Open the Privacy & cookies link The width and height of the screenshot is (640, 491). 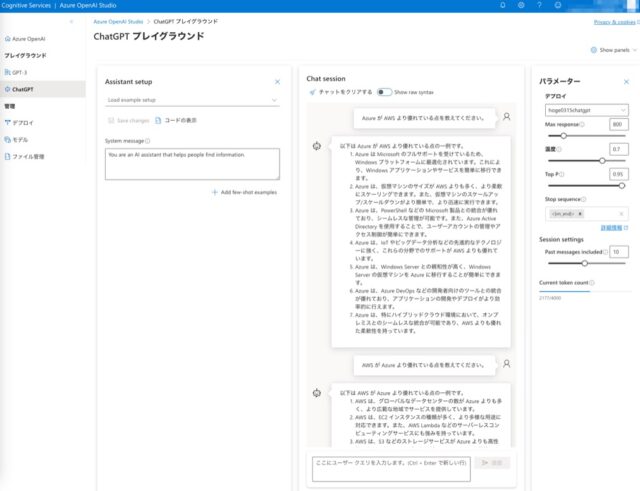tap(614, 21)
